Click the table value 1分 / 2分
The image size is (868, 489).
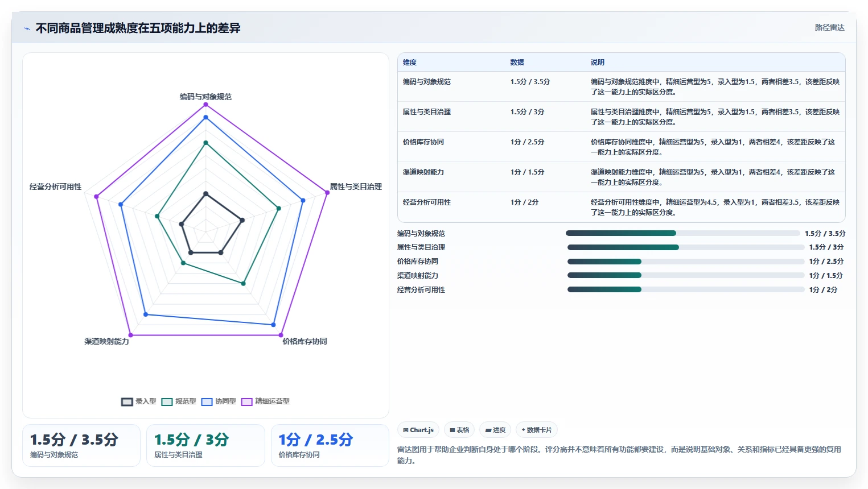click(524, 202)
